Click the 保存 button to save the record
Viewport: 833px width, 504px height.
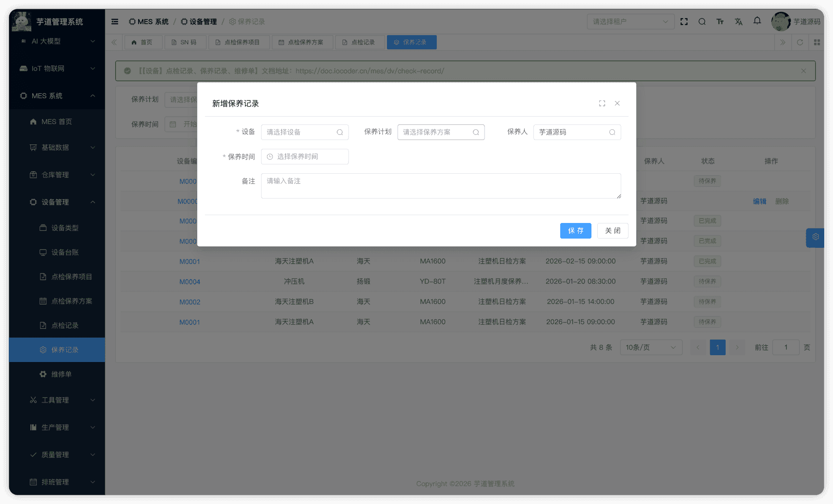575,230
